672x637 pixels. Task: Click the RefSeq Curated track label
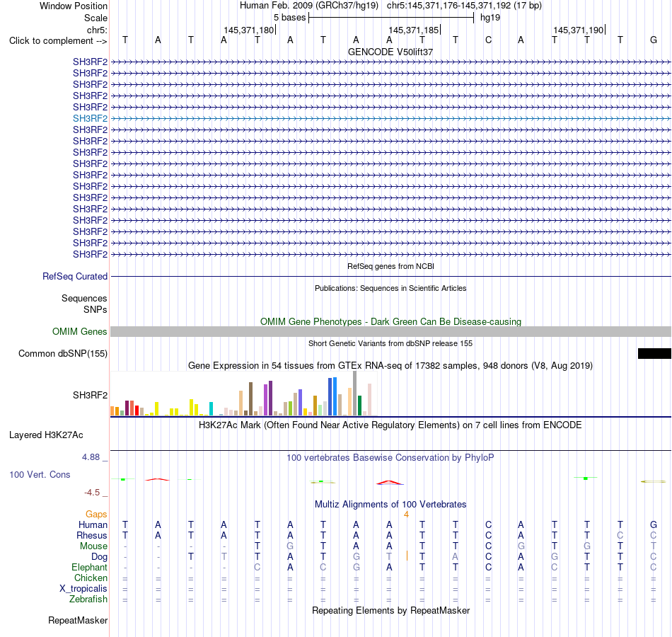point(74,276)
